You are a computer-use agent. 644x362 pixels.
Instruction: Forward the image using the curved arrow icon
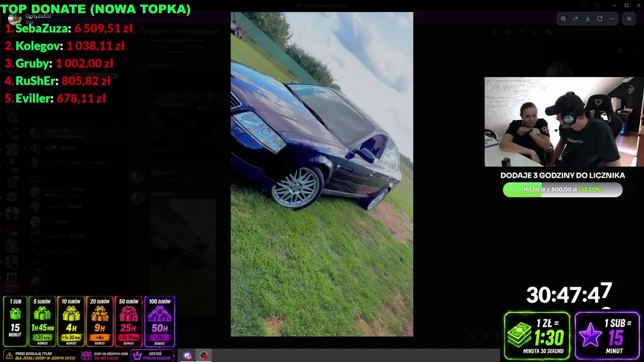(576, 19)
